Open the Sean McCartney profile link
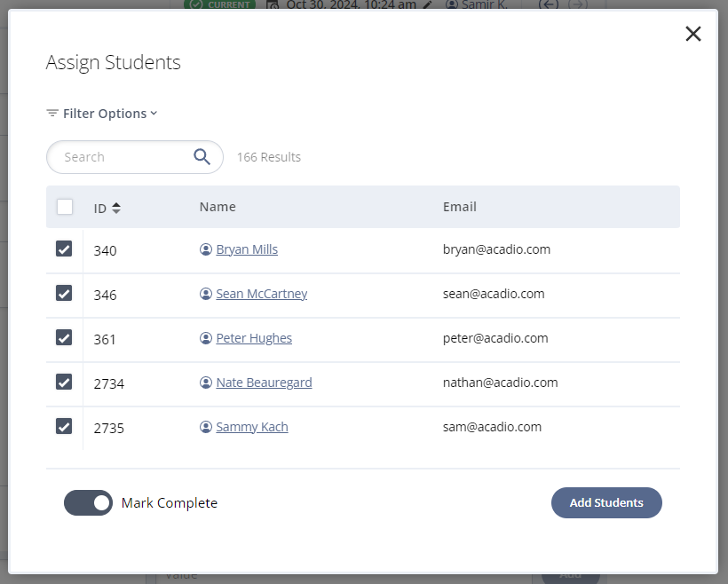This screenshot has height=584, width=728. pos(261,294)
